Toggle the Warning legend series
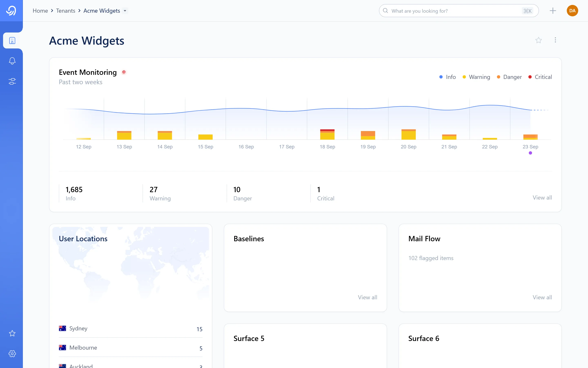 click(x=476, y=77)
